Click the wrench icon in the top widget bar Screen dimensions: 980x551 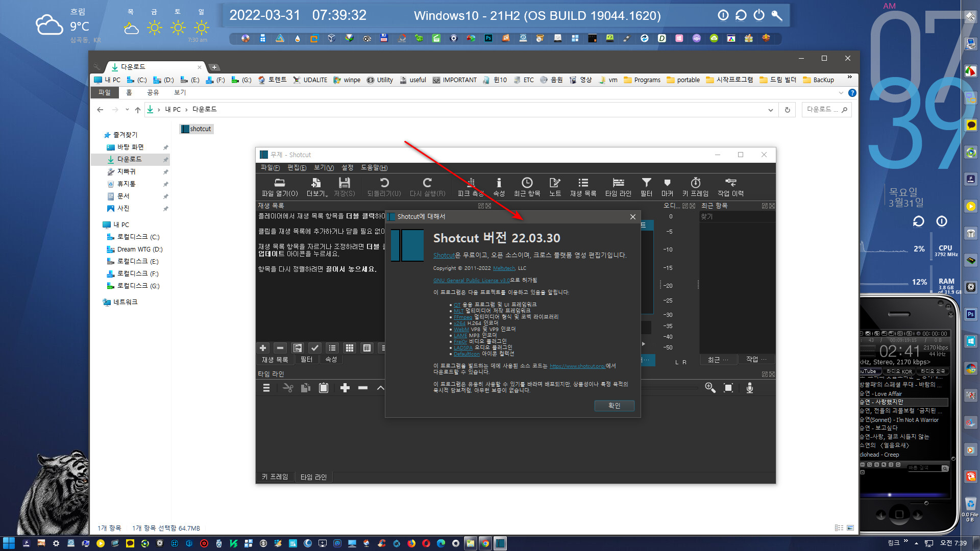pyautogui.click(x=777, y=15)
